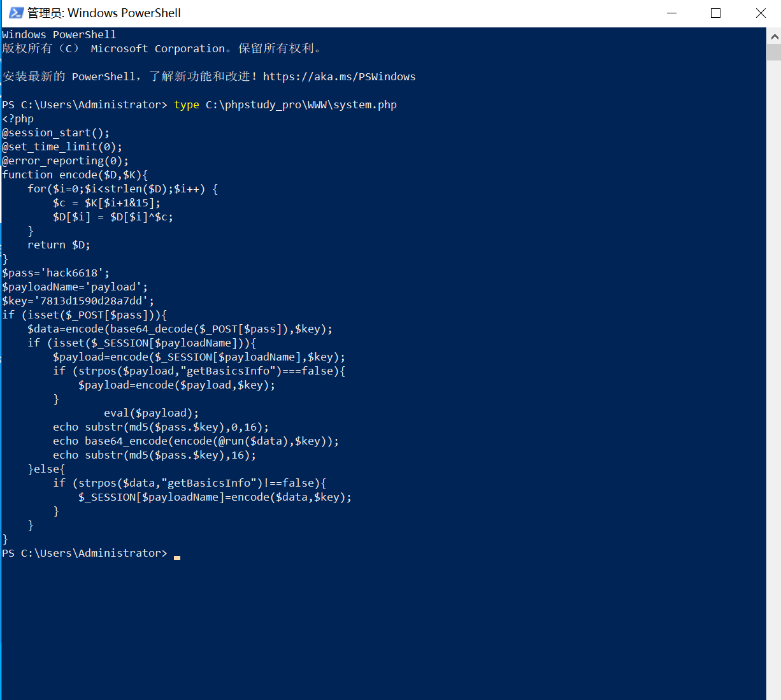The width and height of the screenshot is (781, 700).
Task: Click the vertical scrollbar thumb
Action: (x=774, y=53)
